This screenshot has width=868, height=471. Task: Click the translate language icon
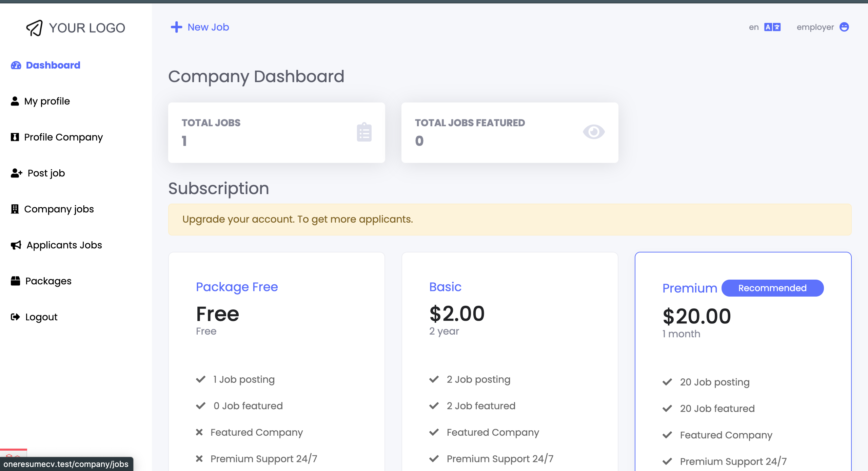772,27
